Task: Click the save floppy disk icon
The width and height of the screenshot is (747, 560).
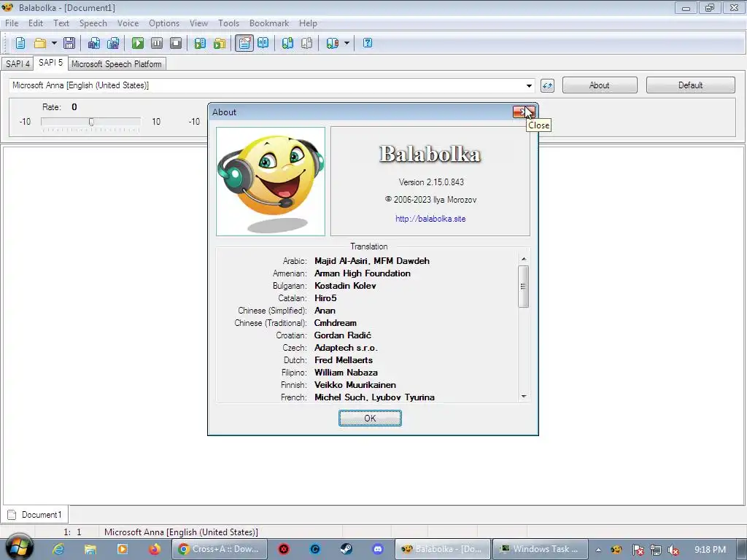Action: [69, 43]
